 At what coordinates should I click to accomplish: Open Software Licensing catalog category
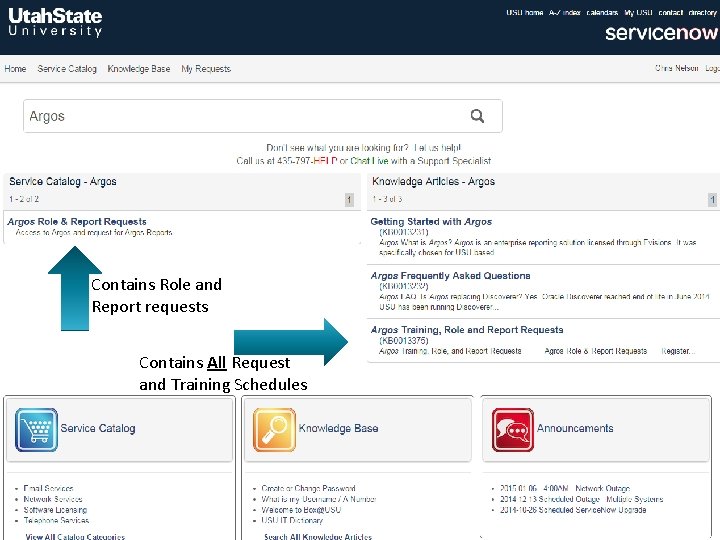[x=55, y=510]
